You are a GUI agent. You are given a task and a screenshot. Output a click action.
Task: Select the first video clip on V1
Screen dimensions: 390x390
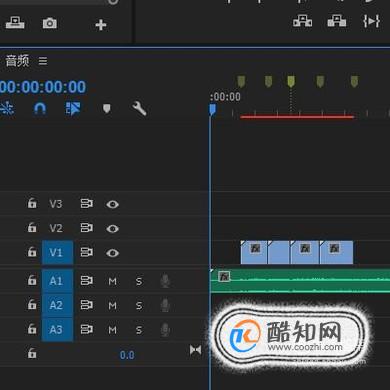[254, 252]
